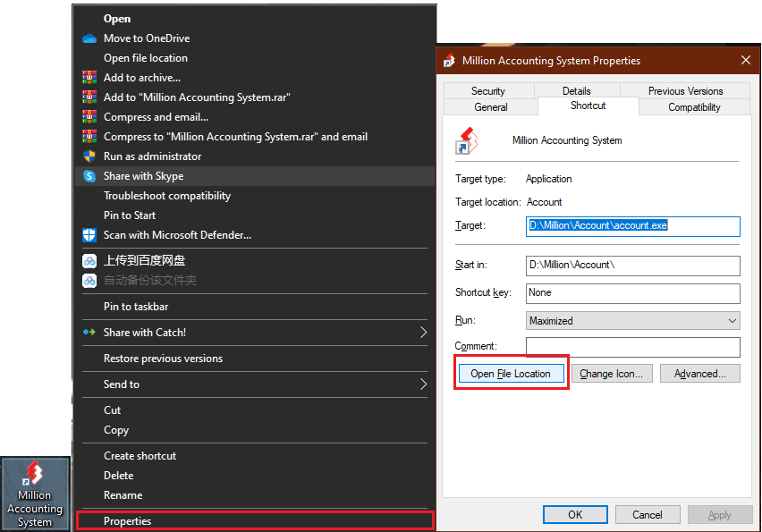The image size is (762, 532).
Task: Click the greyed-out Apply button
Action: tap(720, 514)
